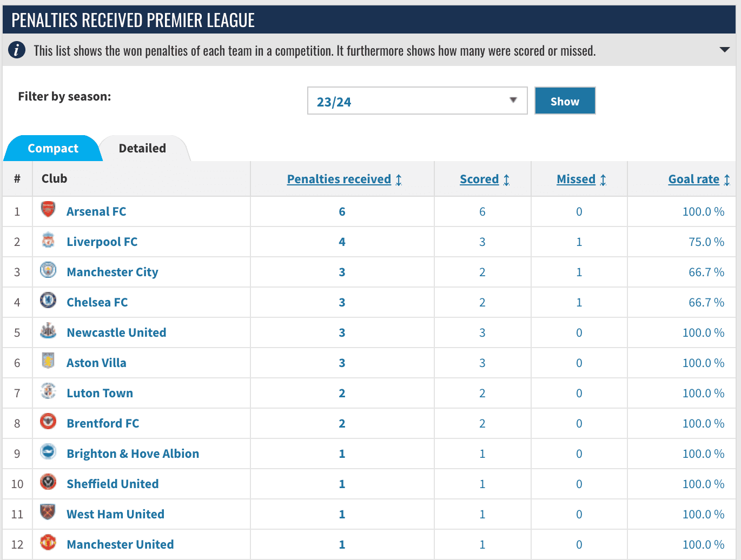Click Arsenal's 6 penalties received value
741x560 pixels.
coord(342,211)
